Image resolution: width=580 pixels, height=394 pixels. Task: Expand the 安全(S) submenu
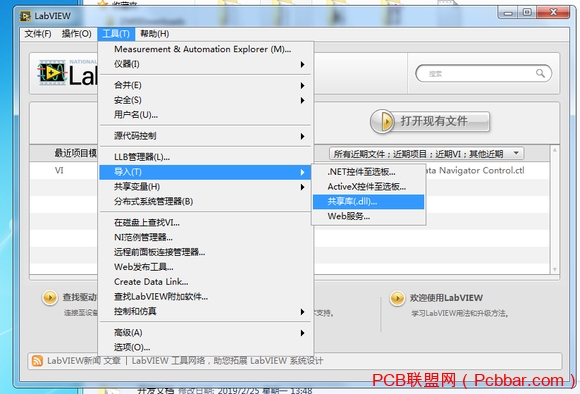point(206,100)
